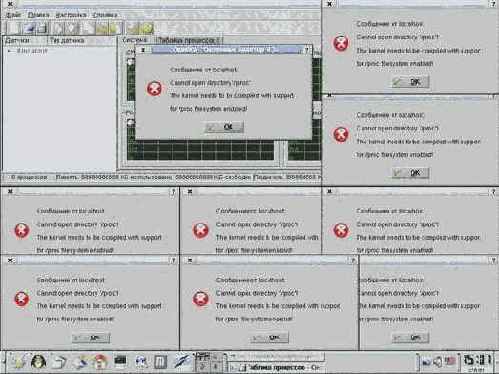The width and height of the screenshot is (499, 374).
Task: Click OK in the bottom-left error dialog
Action: tap(91, 338)
